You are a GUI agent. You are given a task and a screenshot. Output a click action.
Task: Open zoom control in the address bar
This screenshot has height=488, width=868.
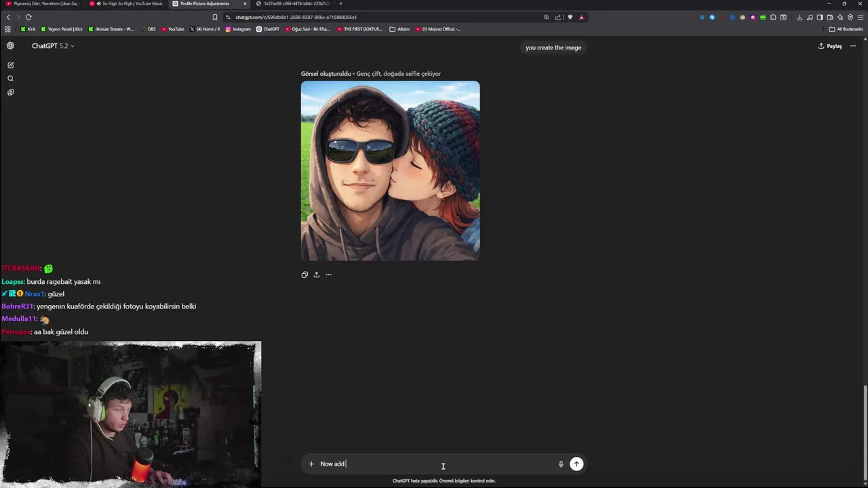546,17
